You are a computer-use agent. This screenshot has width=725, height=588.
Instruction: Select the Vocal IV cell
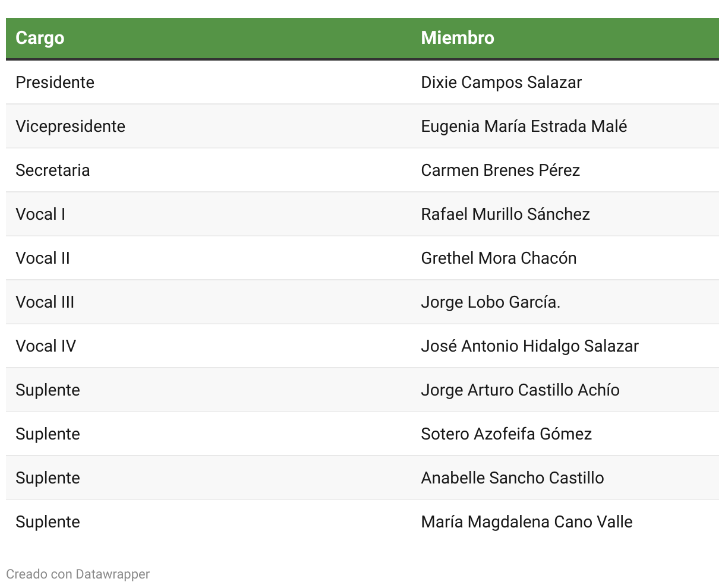coord(46,346)
